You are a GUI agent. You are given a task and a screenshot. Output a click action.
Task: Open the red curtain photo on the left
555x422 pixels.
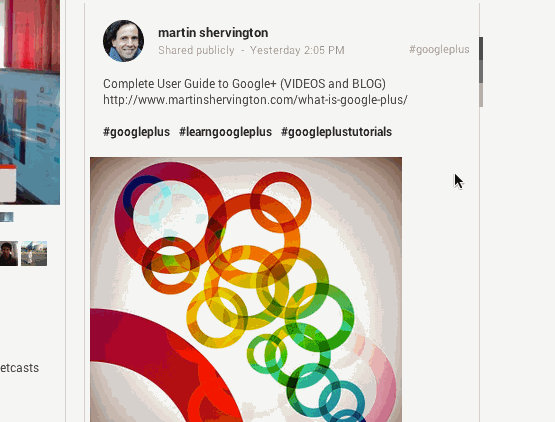[x=30, y=35]
